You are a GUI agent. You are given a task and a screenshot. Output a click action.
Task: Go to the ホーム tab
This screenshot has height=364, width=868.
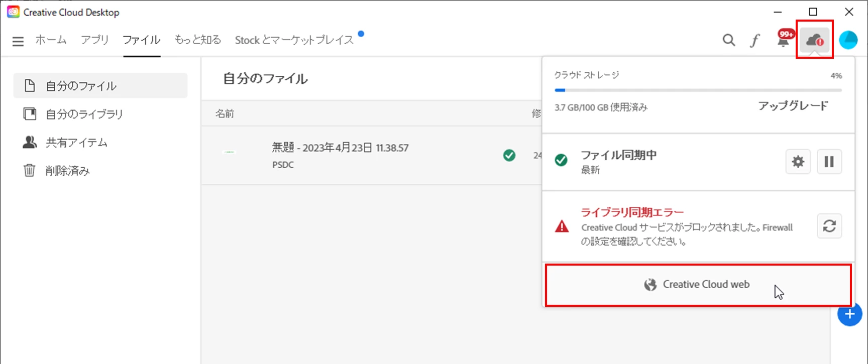51,40
